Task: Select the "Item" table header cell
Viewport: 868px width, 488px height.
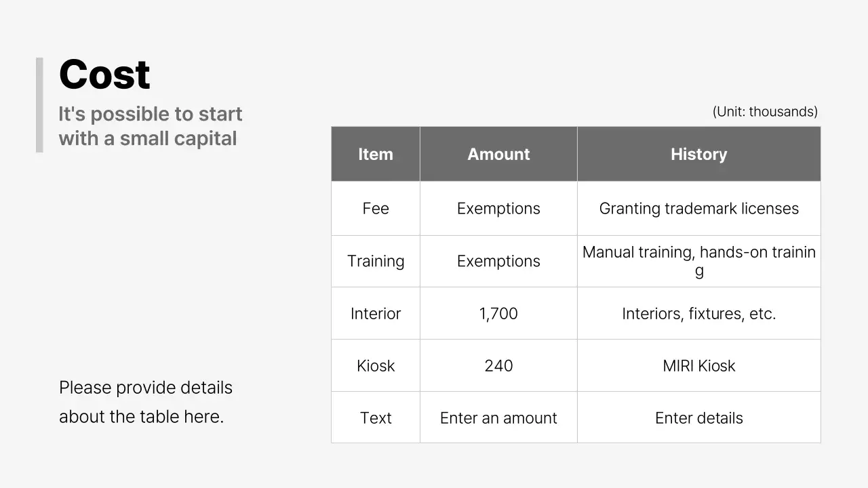Action: pos(376,155)
